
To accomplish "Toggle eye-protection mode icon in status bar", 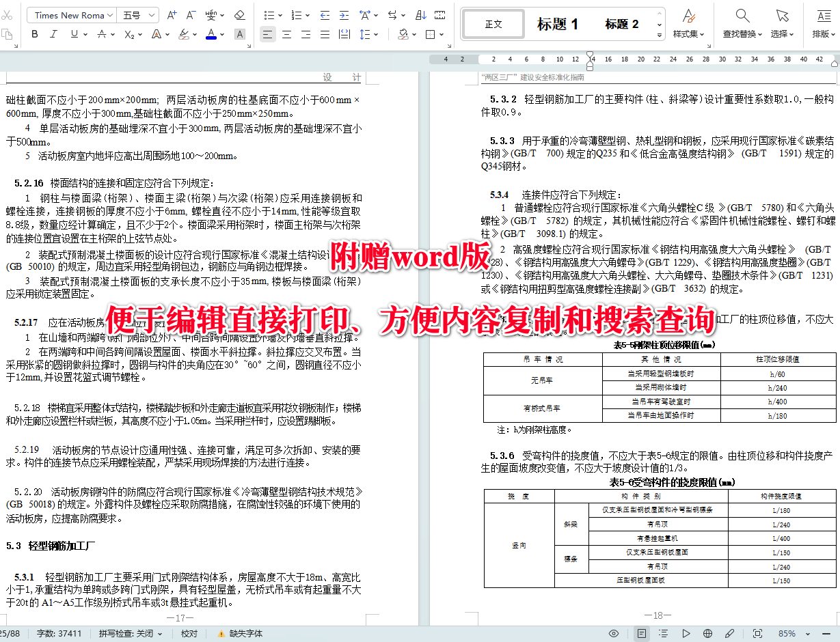I will (x=614, y=634).
